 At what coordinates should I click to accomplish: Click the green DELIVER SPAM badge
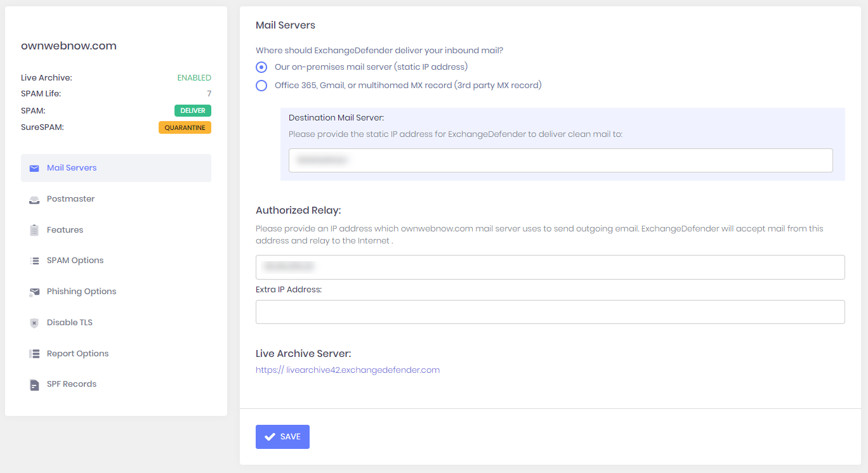click(192, 110)
